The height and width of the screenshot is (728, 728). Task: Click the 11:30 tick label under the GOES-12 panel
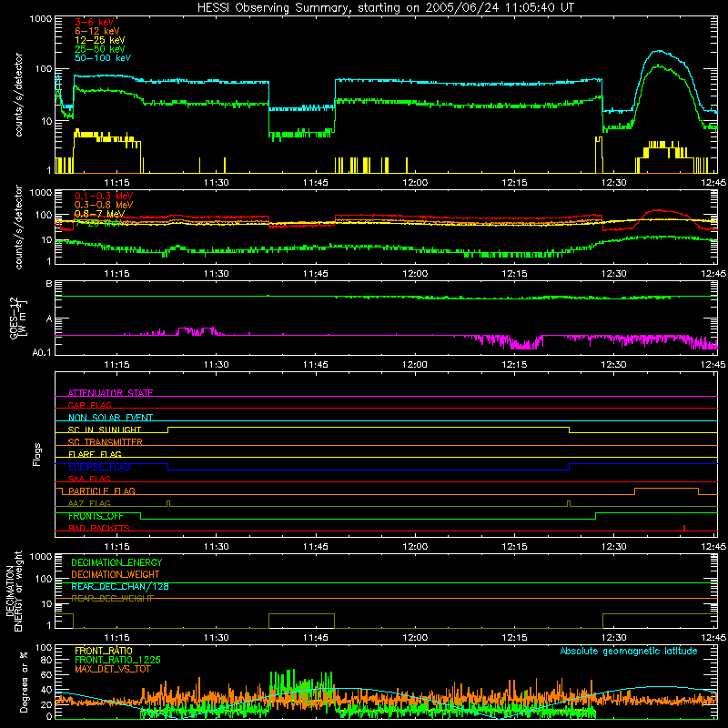[216, 365]
